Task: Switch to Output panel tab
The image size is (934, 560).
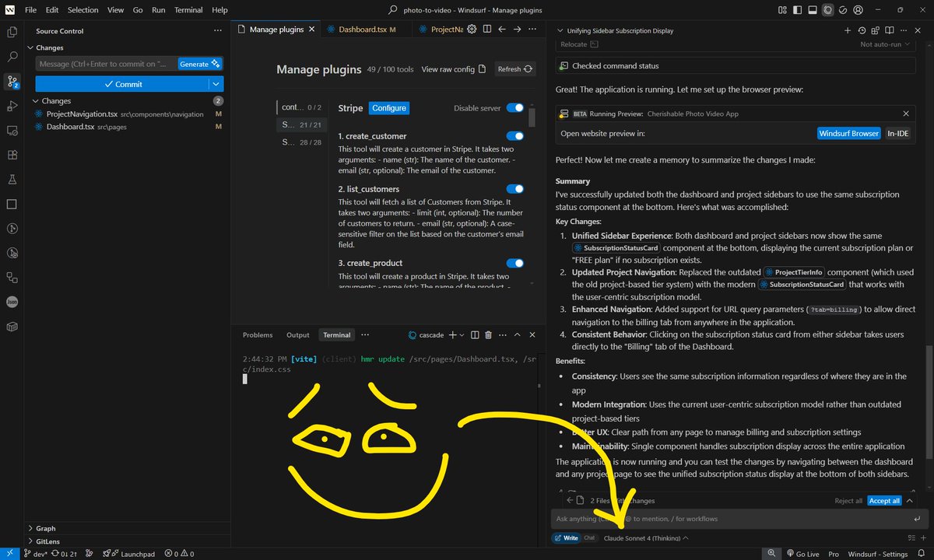Action: tap(298, 335)
